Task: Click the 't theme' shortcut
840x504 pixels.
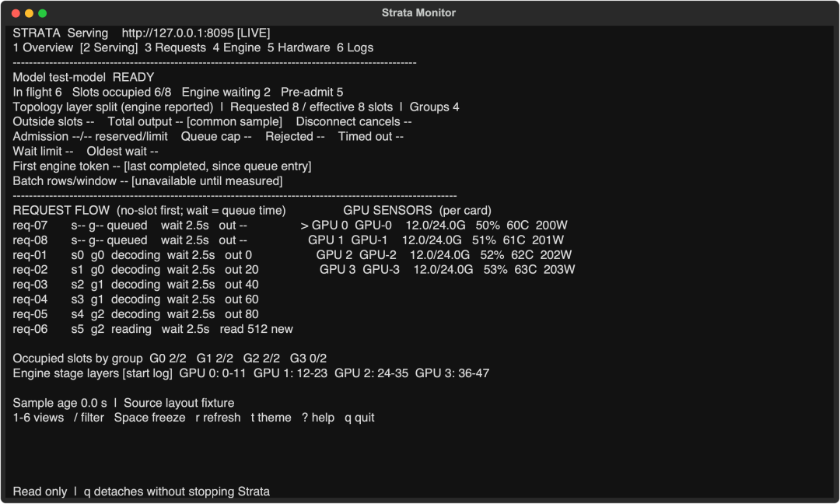Action: pyautogui.click(x=271, y=418)
